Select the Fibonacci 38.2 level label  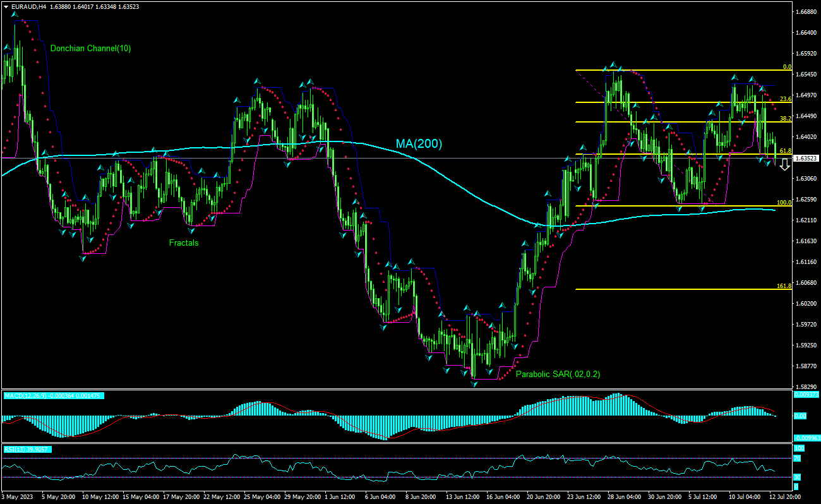(x=785, y=118)
